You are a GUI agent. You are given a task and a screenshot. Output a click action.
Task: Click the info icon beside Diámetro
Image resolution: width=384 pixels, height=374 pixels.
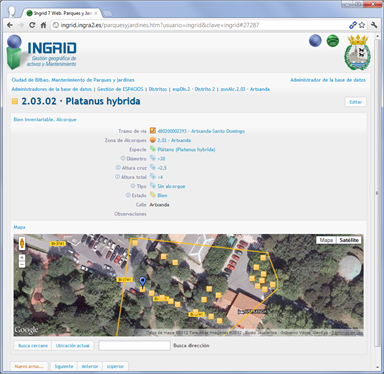[123, 158]
